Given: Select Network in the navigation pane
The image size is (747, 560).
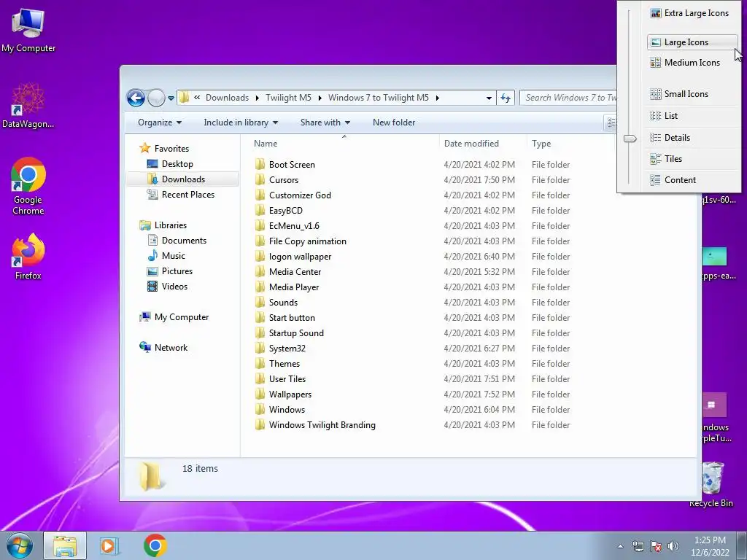Looking at the screenshot, I should click(163, 348).
